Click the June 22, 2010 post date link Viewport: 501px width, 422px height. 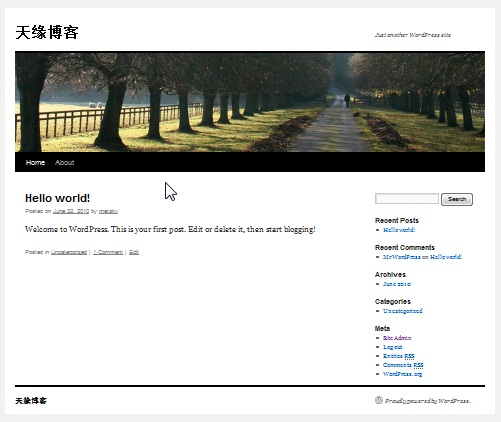[x=71, y=211]
